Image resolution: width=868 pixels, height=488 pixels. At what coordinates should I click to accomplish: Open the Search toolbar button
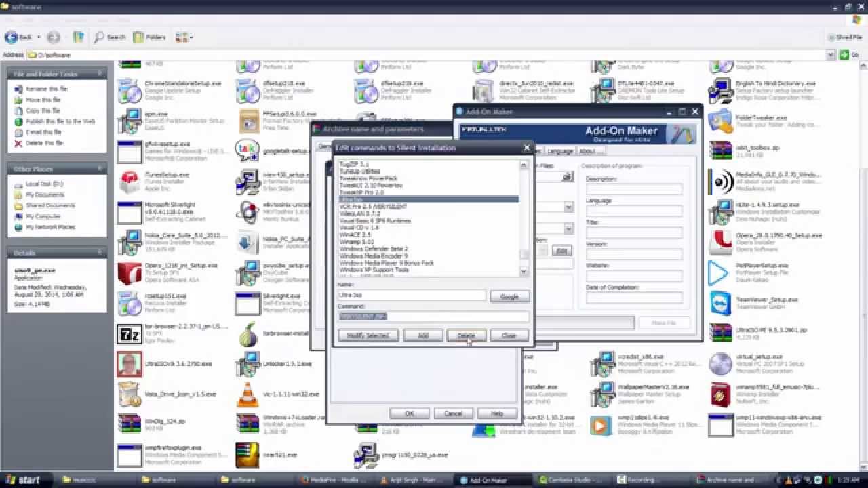coord(110,37)
